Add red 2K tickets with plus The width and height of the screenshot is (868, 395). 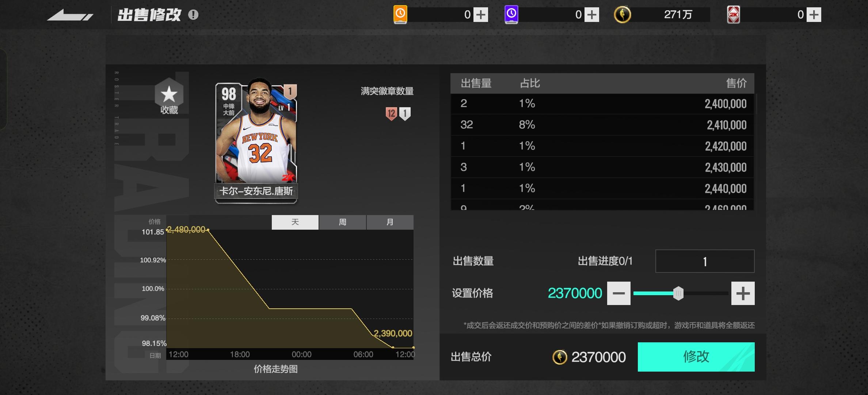point(814,15)
